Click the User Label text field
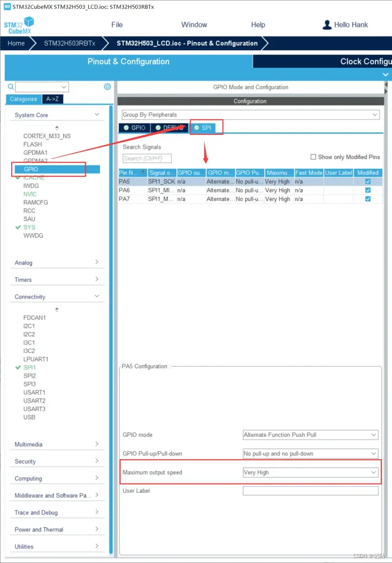The image size is (392, 563). (x=311, y=491)
